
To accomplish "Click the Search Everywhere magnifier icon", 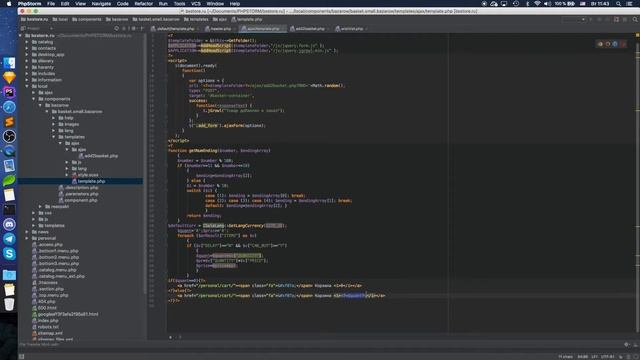I will [635, 19].
